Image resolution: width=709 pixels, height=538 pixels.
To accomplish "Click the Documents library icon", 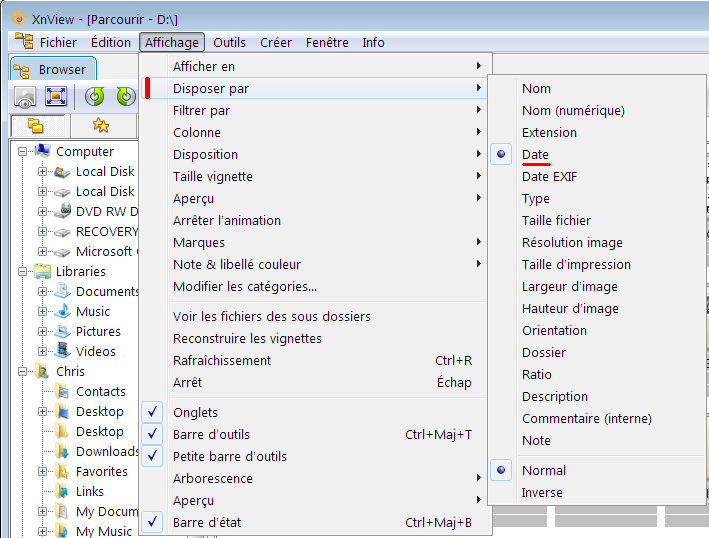I will 62,291.
